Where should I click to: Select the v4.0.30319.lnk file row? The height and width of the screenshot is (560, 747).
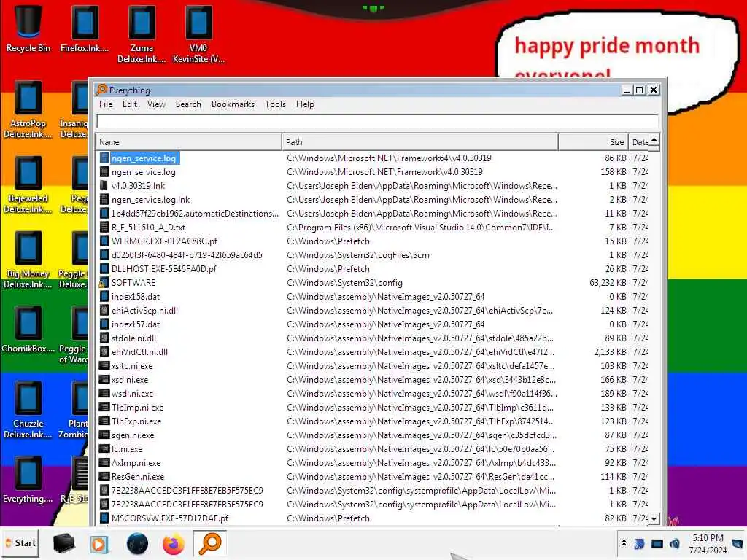click(373, 186)
